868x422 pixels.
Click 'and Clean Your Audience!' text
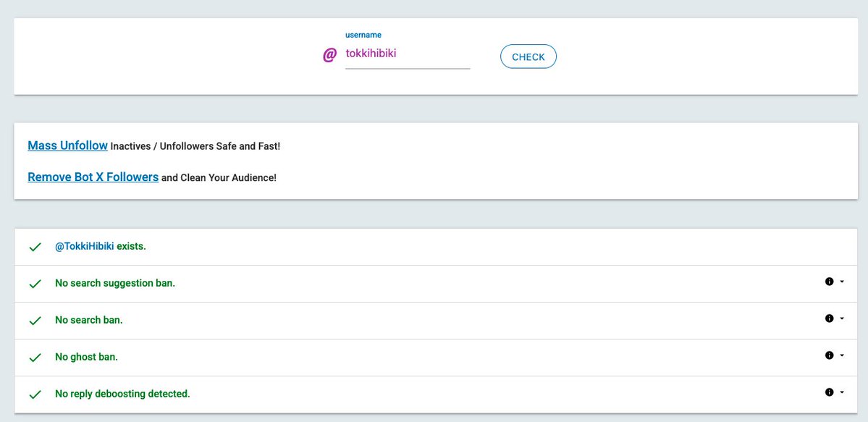point(219,178)
